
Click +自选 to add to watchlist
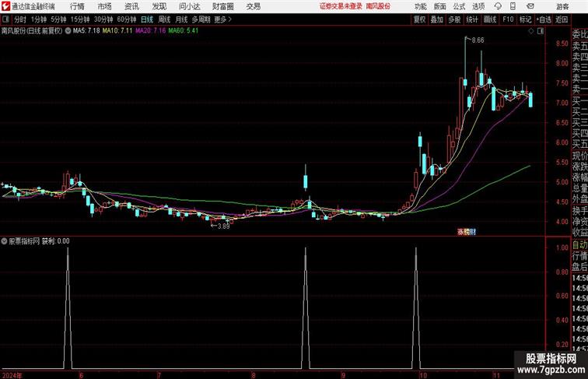544,19
